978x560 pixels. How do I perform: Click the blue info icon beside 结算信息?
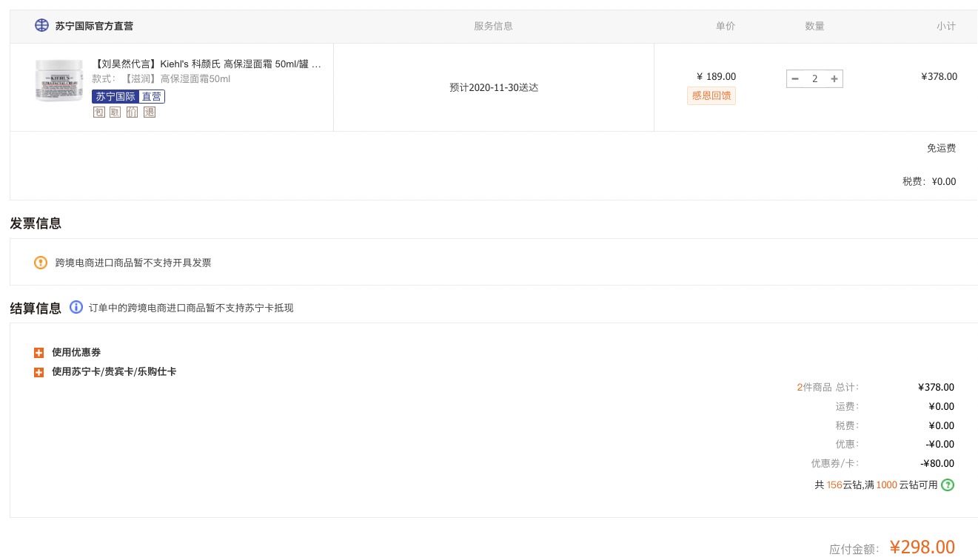click(76, 307)
